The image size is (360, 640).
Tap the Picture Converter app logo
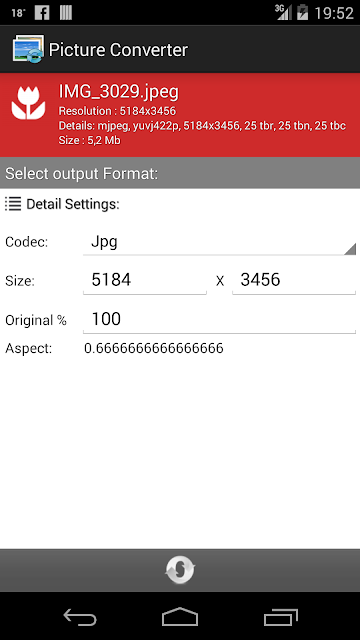click(x=28, y=49)
